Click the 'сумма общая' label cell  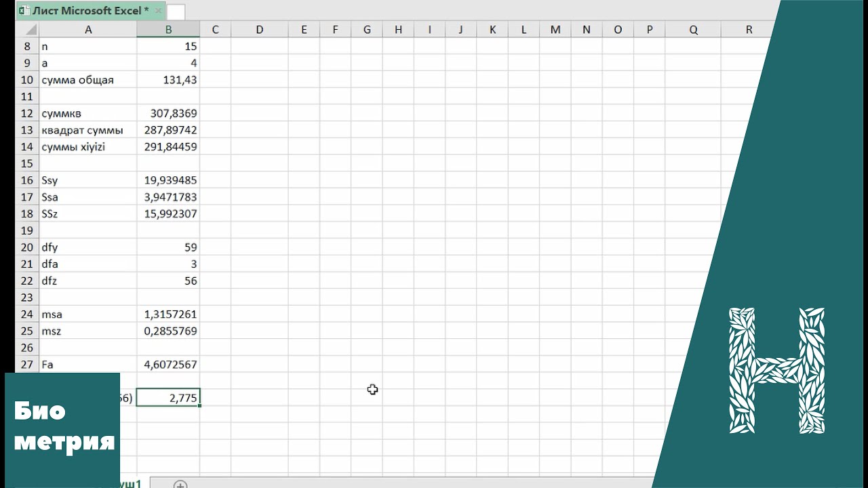tap(88, 80)
